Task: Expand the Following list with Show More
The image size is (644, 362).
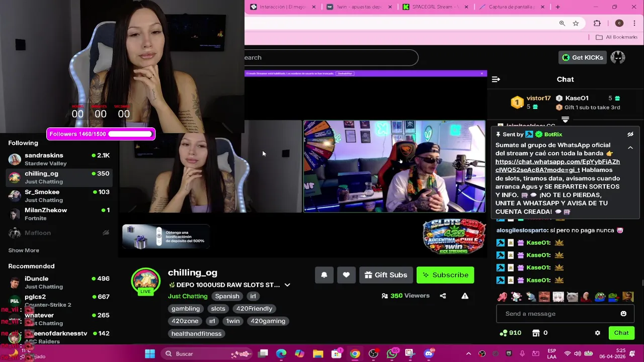Action: pyautogui.click(x=24, y=250)
